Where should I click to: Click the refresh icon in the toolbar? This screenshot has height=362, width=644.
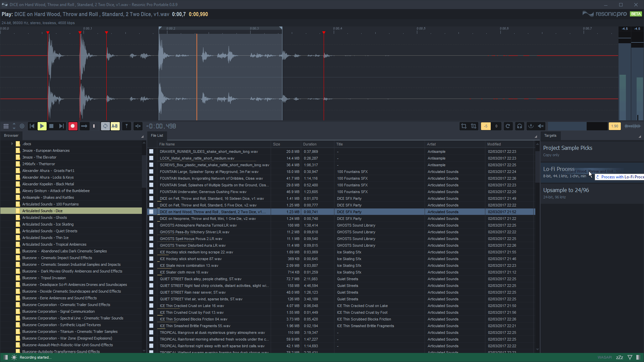[x=508, y=126]
